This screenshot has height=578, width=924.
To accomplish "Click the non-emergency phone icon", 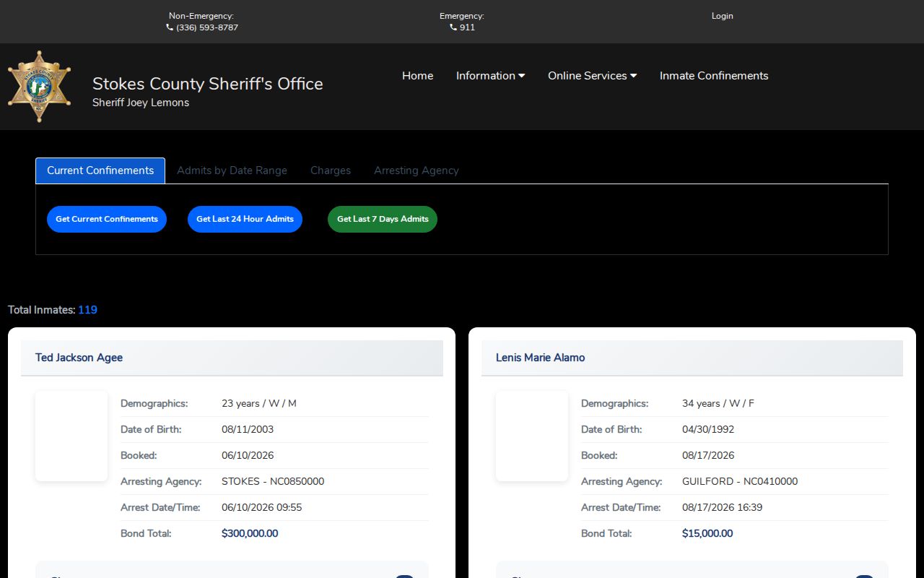I will (170, 27).
